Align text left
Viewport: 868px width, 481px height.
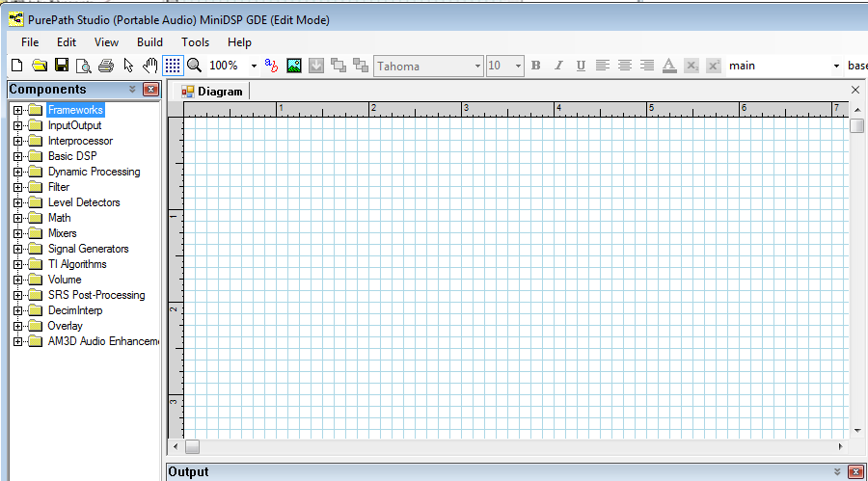[x=602, y=66]
